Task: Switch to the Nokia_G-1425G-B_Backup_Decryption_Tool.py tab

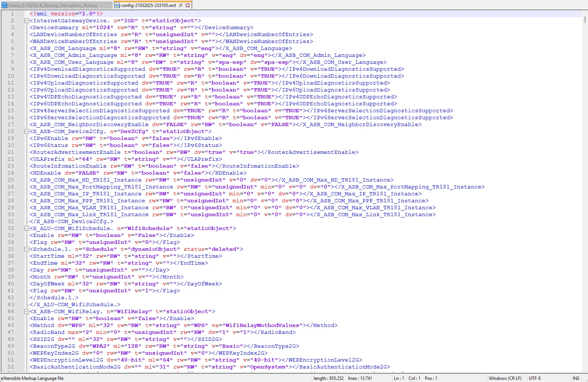Action: (53, 5)
